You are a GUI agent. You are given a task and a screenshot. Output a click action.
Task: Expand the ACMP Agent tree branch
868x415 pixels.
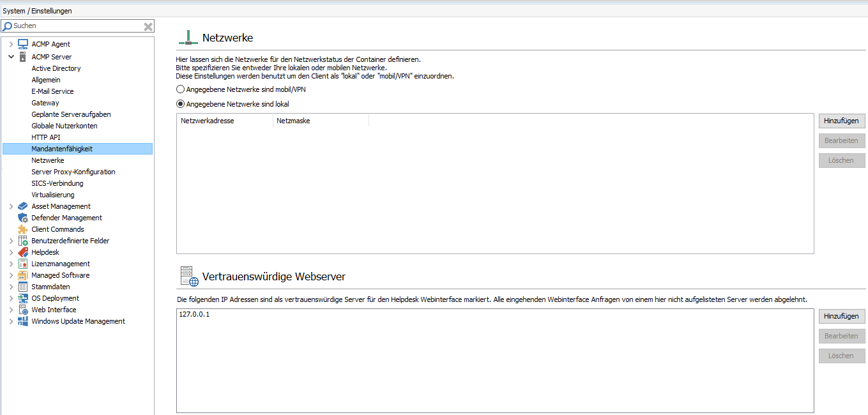11,45
